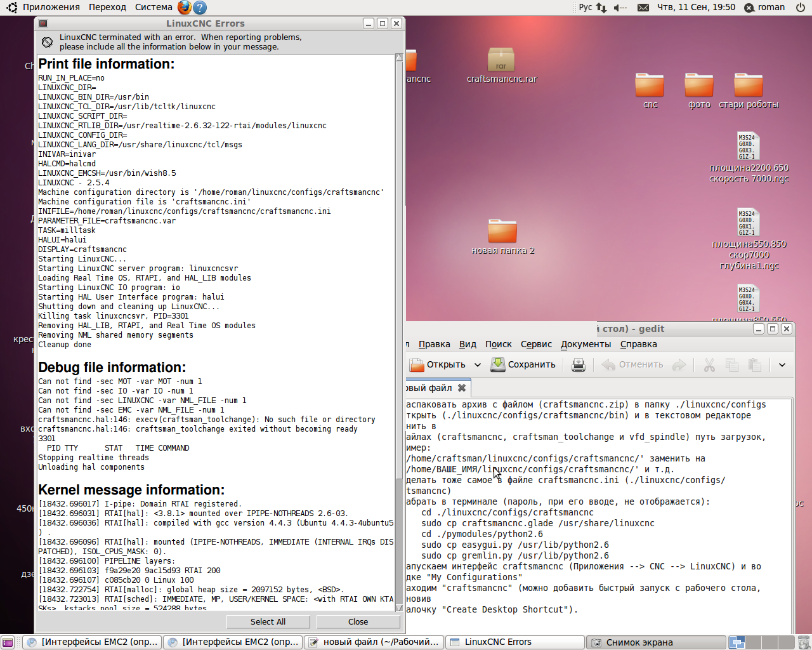This screenshot has width=812, height=650.
Task: Click the gedit print toolbar icon
Action: (579, 365)
